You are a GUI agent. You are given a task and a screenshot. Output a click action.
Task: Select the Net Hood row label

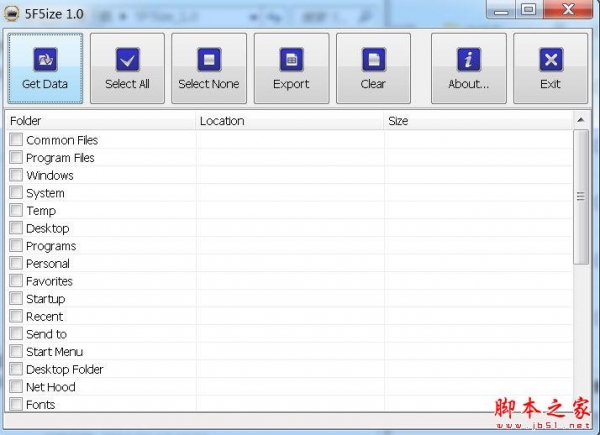point(51,387)
